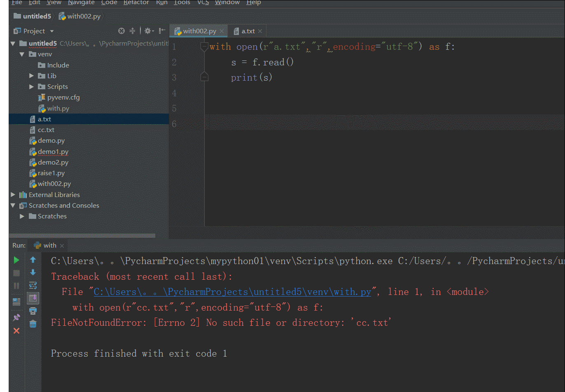This screenshot has width=565, height=392.
Task: Open the View menu
Action: pyautogui.click(x=54, y=2)
